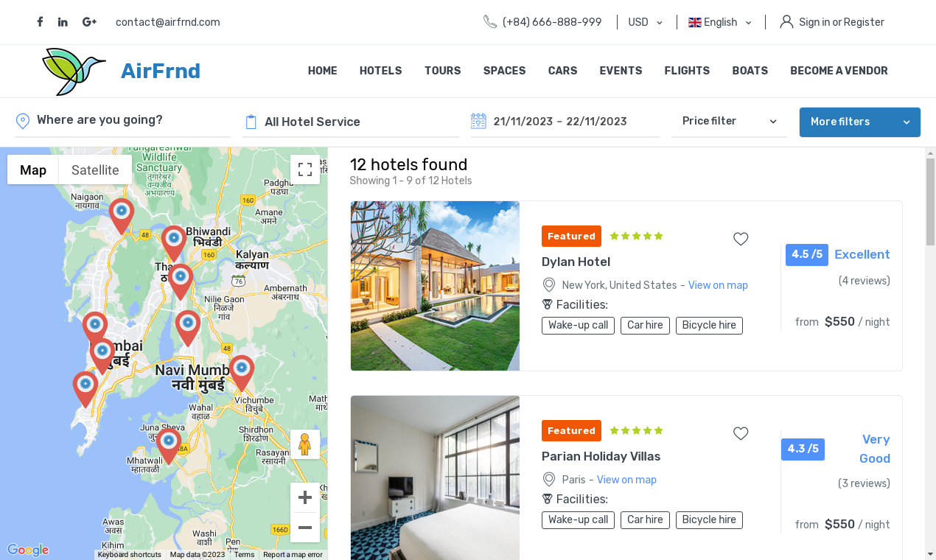
Task: Click the clipboard icon next to All Hotel Service
Action: pos(251,122)
